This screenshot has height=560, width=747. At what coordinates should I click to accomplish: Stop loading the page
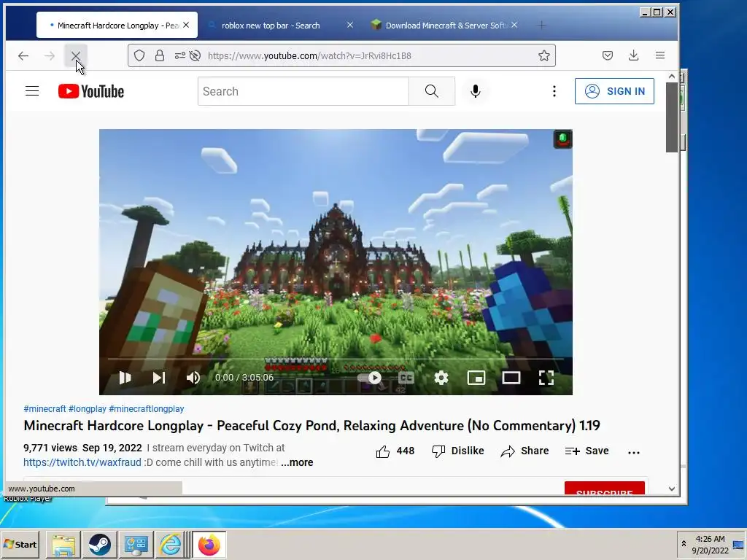[x=75, y=55]
